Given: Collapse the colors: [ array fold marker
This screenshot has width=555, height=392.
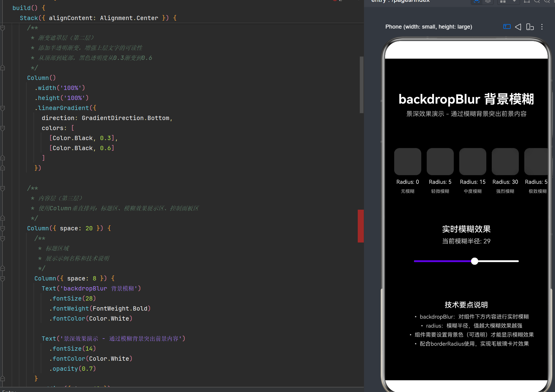Looking at the screenshot, I should (x=2, y=128).
